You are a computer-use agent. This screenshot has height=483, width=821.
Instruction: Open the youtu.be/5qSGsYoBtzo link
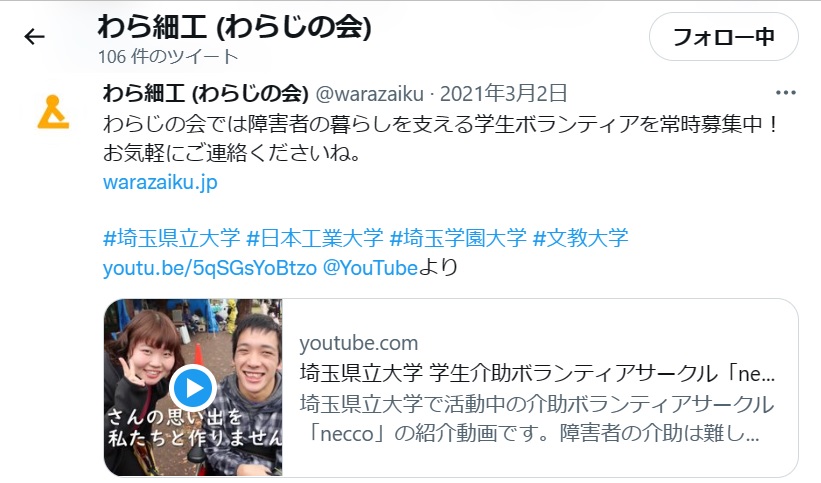210,268
